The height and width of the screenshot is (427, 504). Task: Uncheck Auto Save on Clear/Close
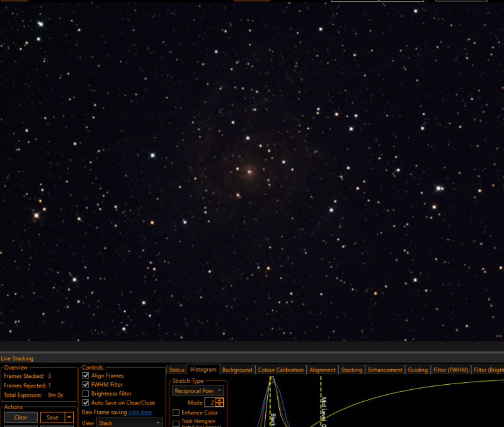coord(86,402)
